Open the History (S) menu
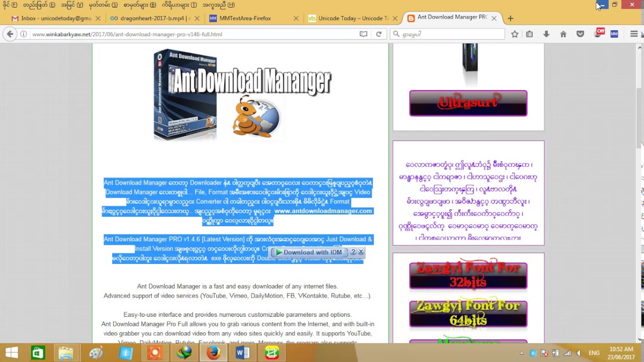Screen dimensions: 644x362 103,5
